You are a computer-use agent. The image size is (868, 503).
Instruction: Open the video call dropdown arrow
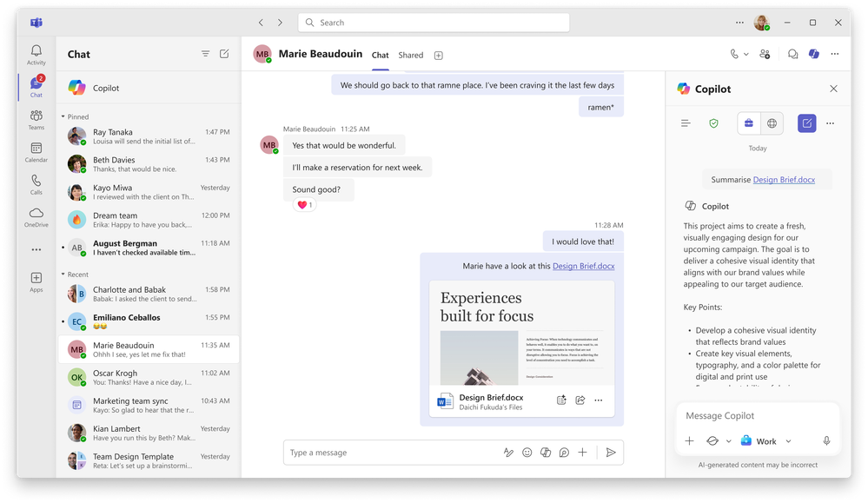pos(745,53)
